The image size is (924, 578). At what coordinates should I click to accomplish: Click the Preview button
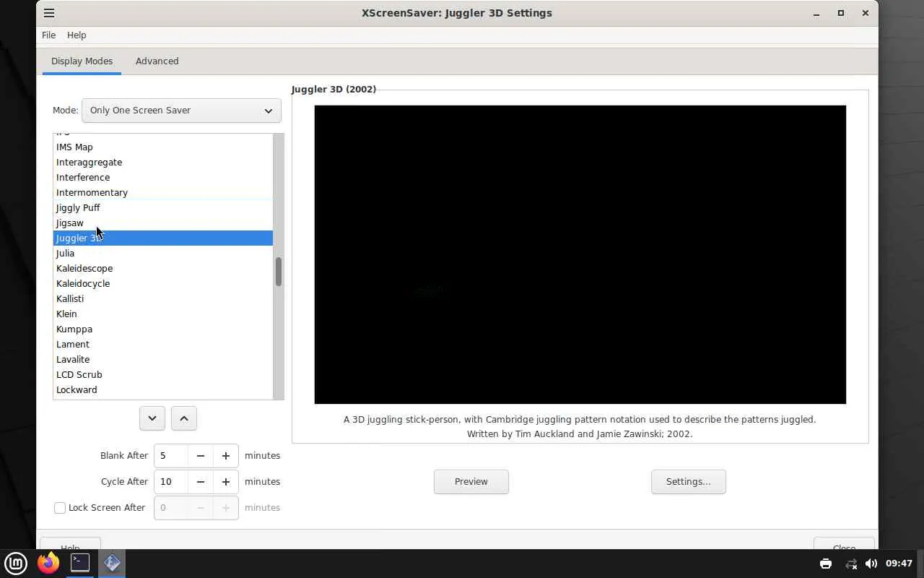(471, 482)
